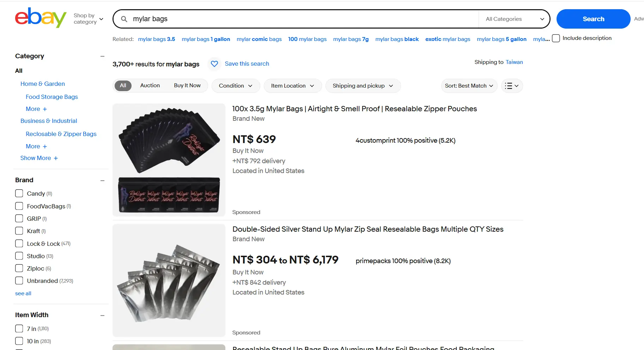Click the magnifying glass search icon
The width and height of the screenshot is (644, 350).
[124, 19]
